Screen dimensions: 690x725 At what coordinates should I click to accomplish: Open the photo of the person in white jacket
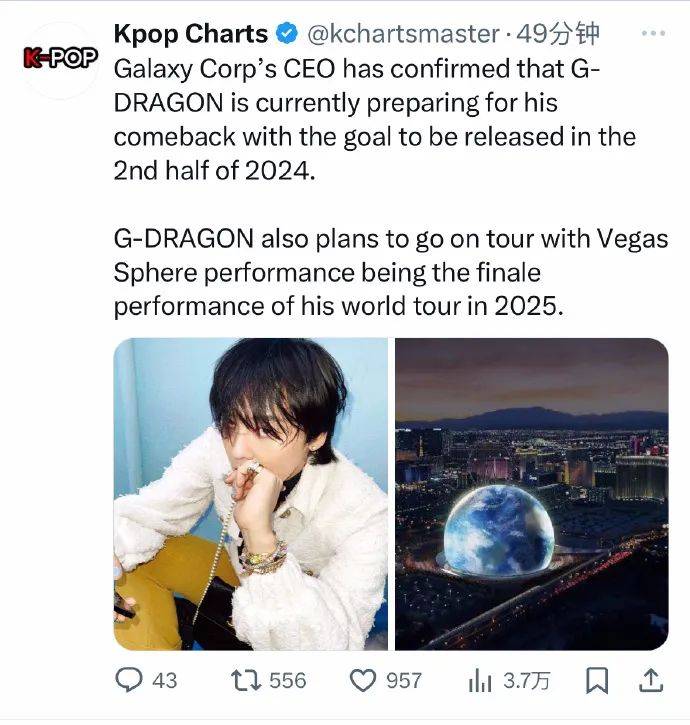(250, 494)
